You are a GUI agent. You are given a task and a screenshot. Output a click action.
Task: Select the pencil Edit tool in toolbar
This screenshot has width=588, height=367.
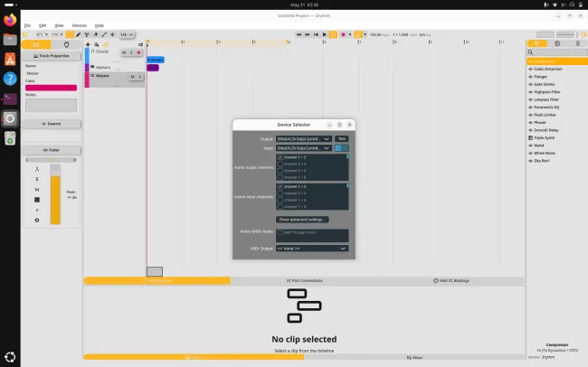[79, 34]
